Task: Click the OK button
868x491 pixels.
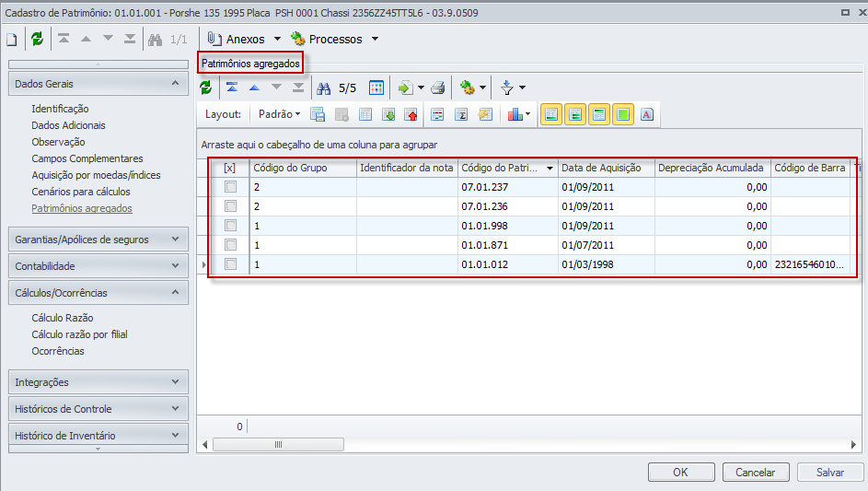Action: click(x=681, y=473)
